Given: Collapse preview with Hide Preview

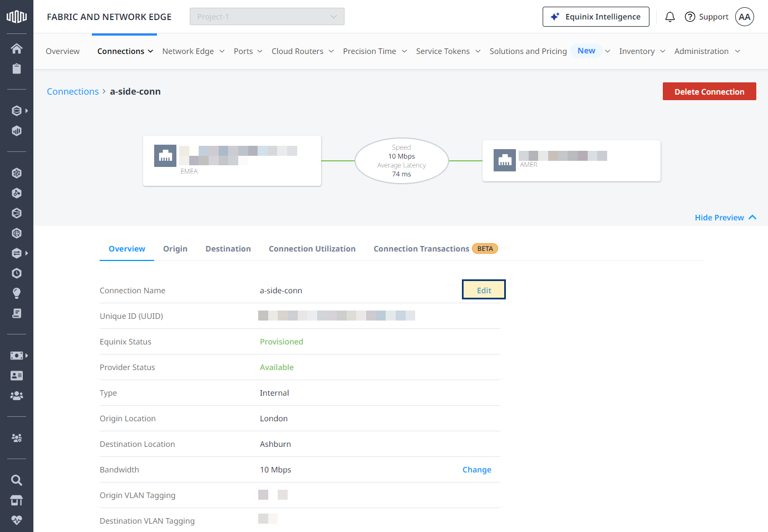Looking at the screenshot, I should pos(725,218).
